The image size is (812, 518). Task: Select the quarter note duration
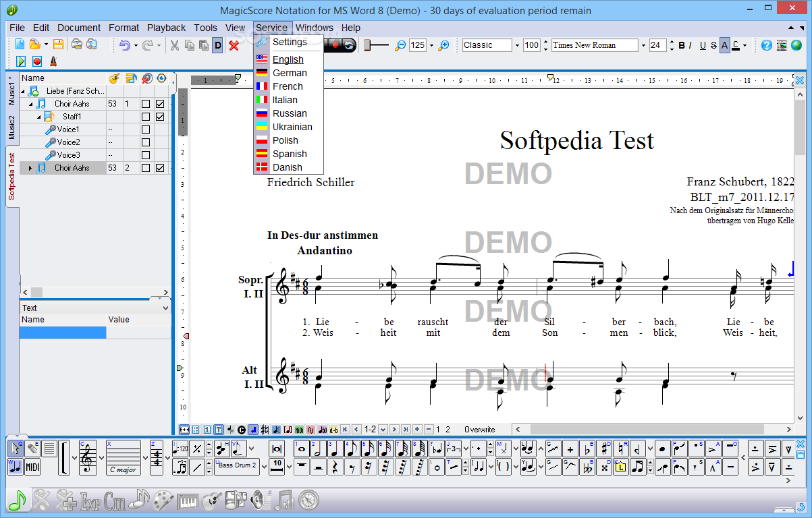[335, 449]
